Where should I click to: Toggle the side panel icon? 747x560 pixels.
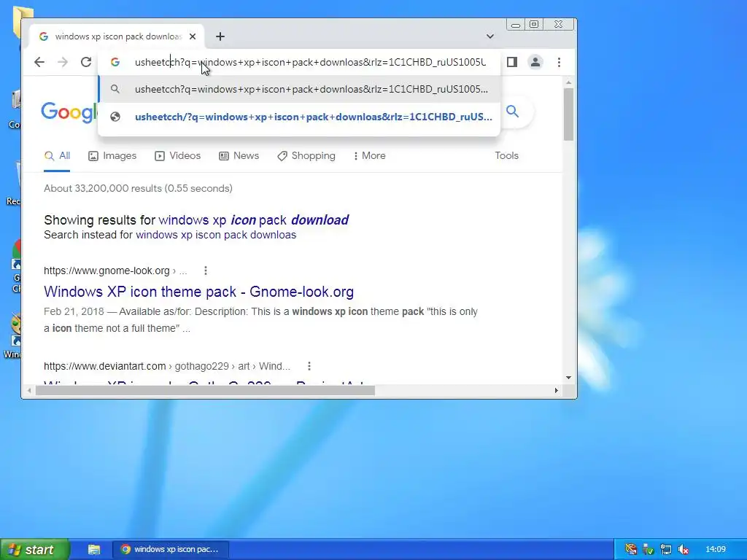tap(512, 62)
